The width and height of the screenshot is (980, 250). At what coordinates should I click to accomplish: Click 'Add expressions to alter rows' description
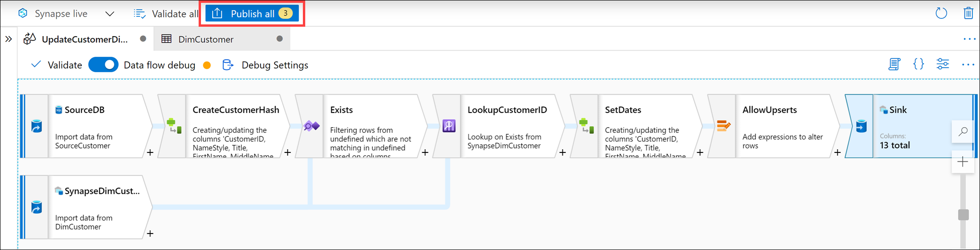point(783,141)
